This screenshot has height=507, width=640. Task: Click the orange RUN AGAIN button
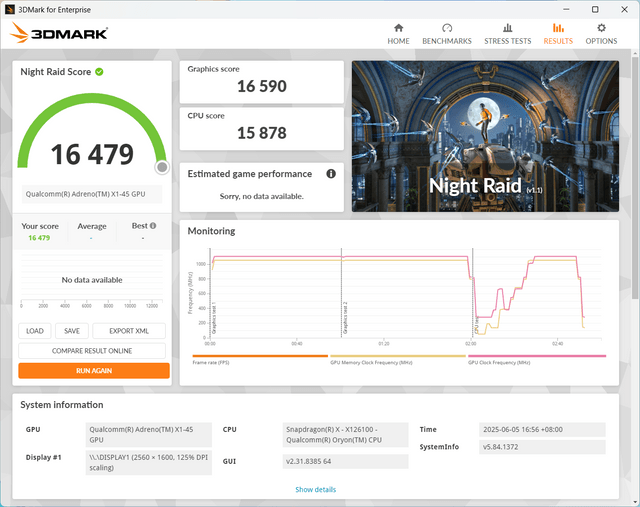tap(94, 371)
